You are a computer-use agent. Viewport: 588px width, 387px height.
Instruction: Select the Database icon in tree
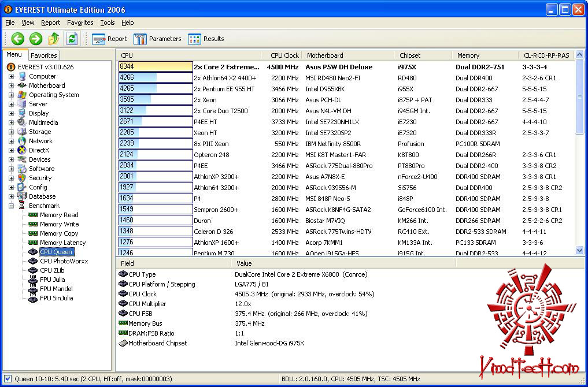click(x=22, y=196)
